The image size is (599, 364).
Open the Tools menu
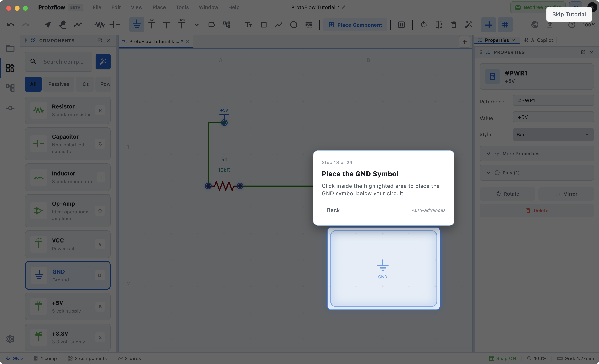[x=182, y=7]
